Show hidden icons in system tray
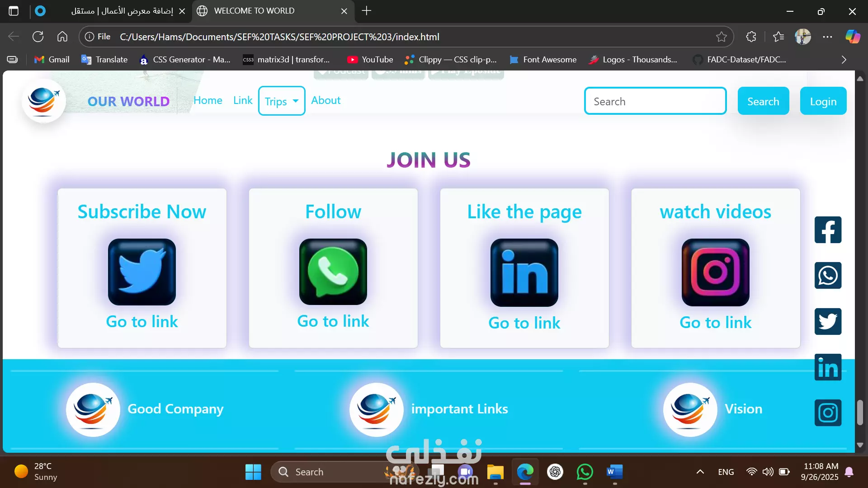The height and width of the screenshot is (488, 868). coord(700,472)
